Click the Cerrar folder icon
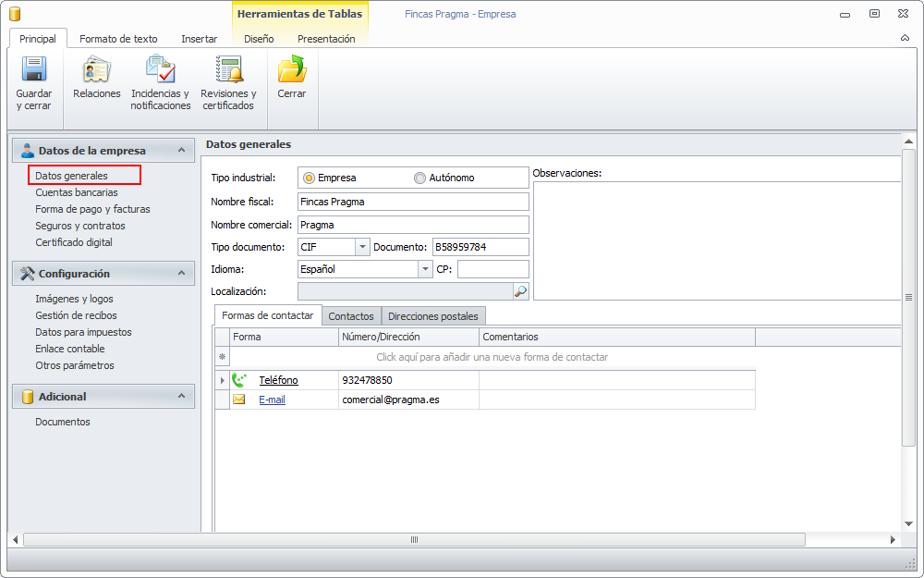The image size is (924, 578). (x=292, y=70)
